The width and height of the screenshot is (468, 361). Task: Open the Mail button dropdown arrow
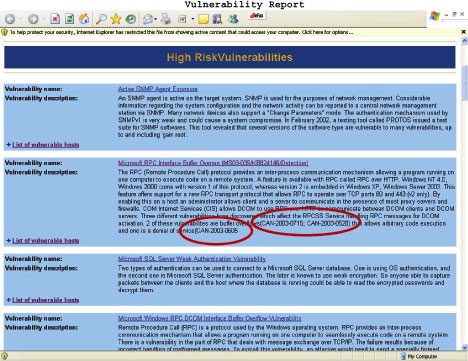click(156, 19)
